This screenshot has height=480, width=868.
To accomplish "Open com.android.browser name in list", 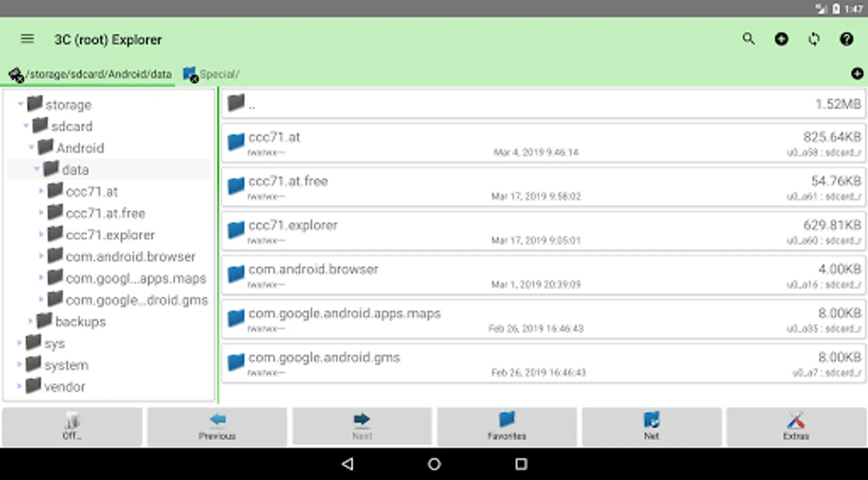I will [x=314, y=269].
